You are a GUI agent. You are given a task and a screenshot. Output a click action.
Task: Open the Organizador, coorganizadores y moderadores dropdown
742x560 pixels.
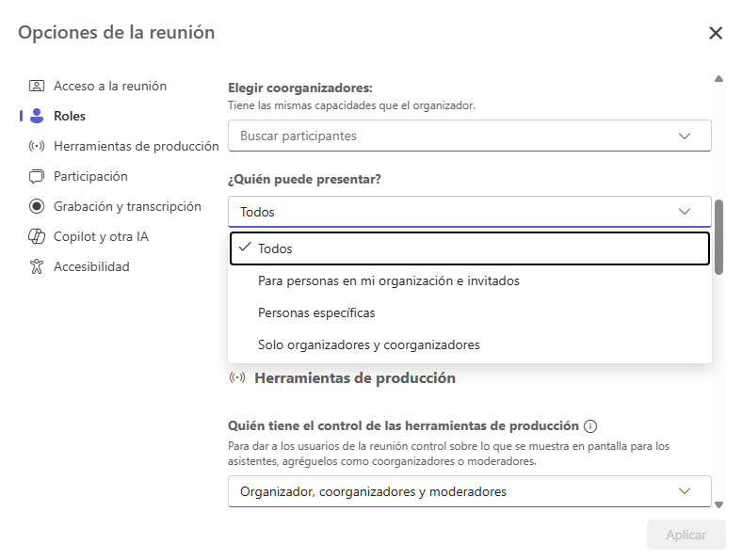[x=470, y=491]
